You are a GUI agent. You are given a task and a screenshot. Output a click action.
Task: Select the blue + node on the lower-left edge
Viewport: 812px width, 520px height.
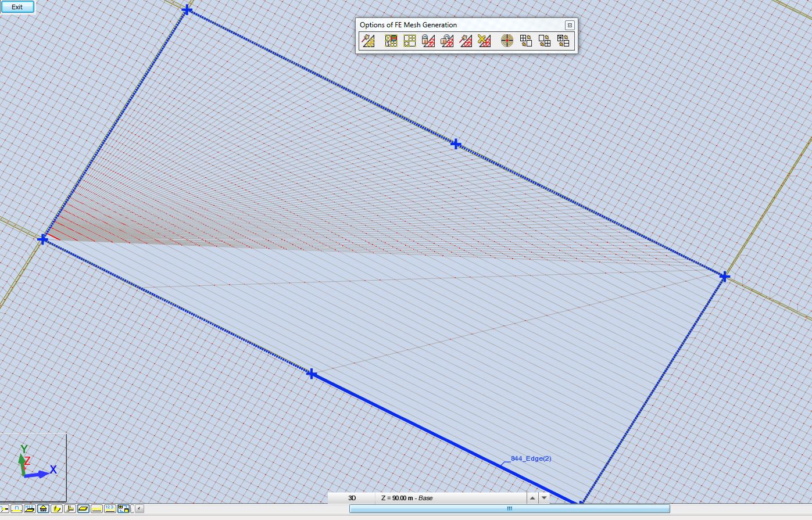click(x=312, y=374)
